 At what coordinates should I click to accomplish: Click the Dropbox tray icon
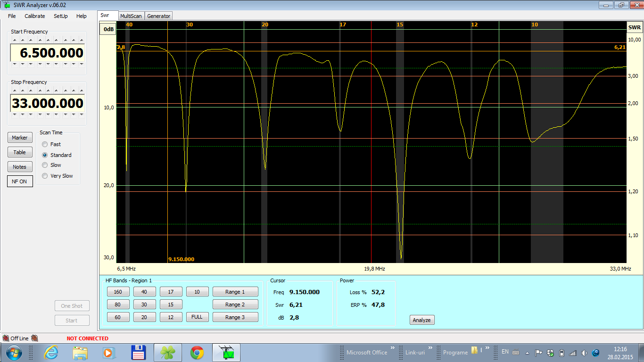pos(550,353)
